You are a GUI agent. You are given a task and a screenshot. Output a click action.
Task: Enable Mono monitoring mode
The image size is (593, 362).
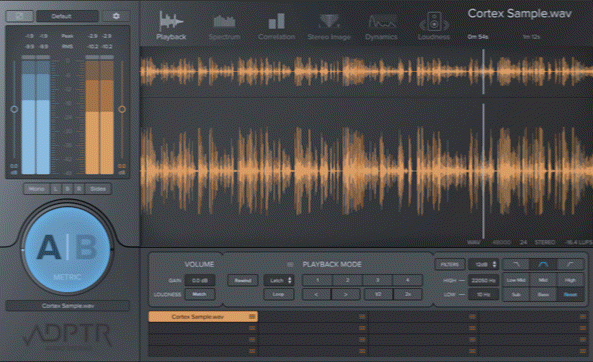36,188
